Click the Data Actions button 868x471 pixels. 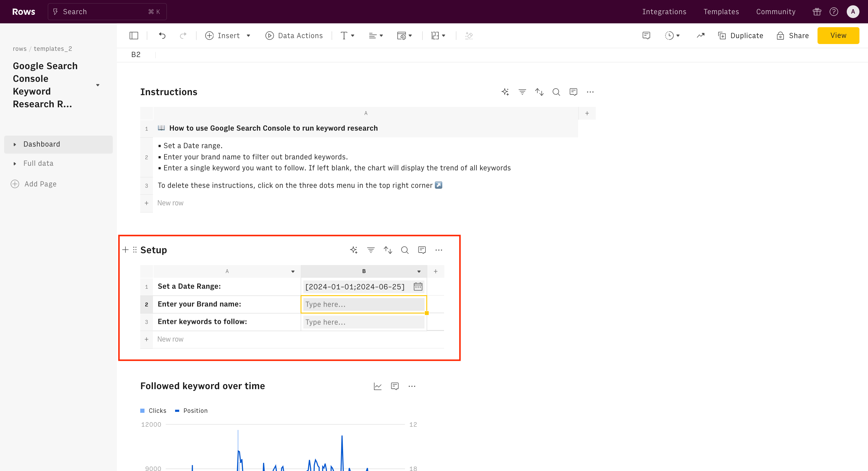pyautogui.click(x=294, y=36)
